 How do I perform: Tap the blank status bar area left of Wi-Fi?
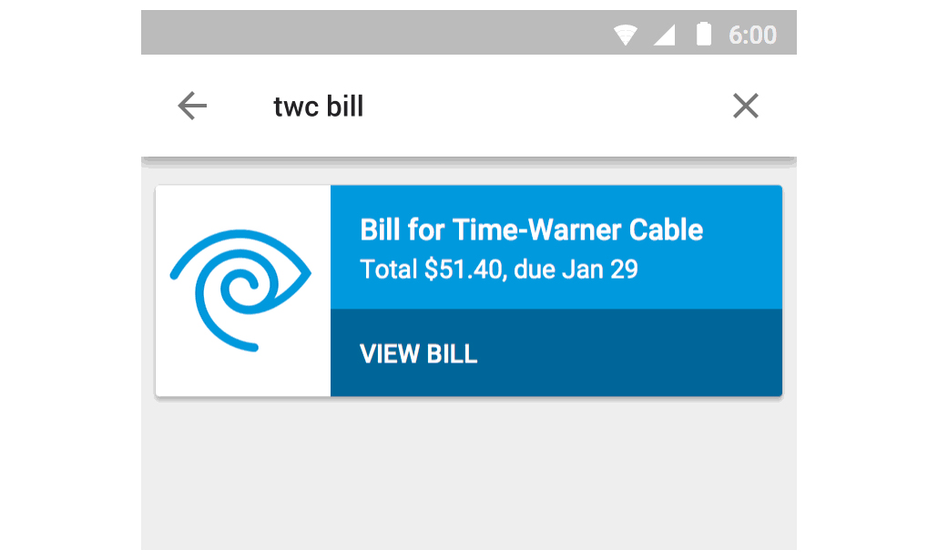tap(364, 35)
